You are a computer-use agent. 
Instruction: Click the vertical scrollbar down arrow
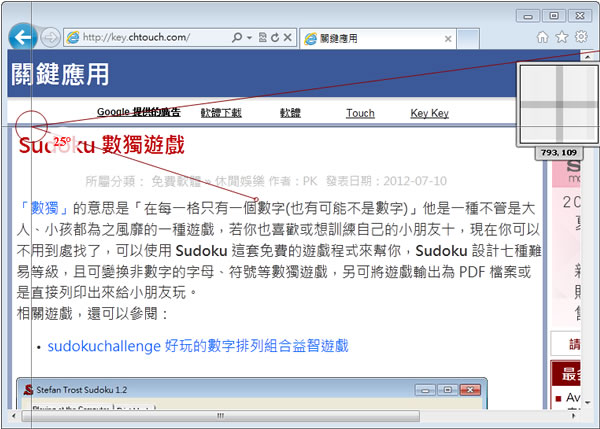588,403
